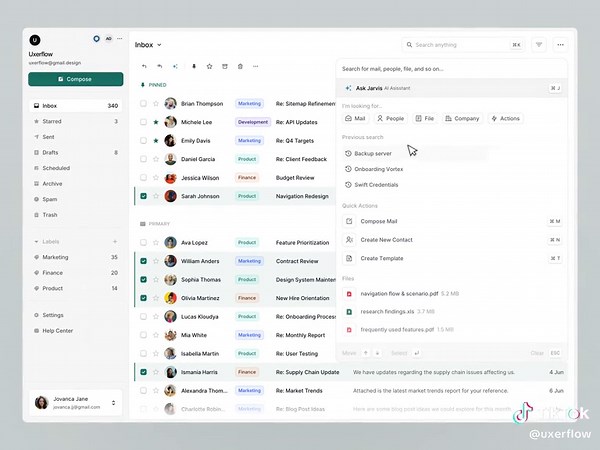Click the Development tag on Michele Lee email
This screenshot has height=450, width=600.
253,122
